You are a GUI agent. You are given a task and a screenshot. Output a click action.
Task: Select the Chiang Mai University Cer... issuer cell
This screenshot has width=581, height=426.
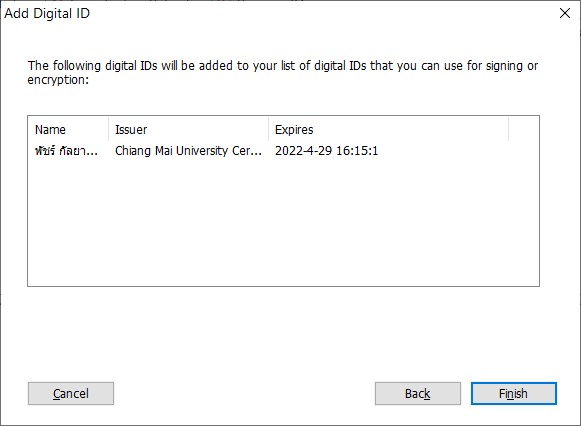click(188, 151)
